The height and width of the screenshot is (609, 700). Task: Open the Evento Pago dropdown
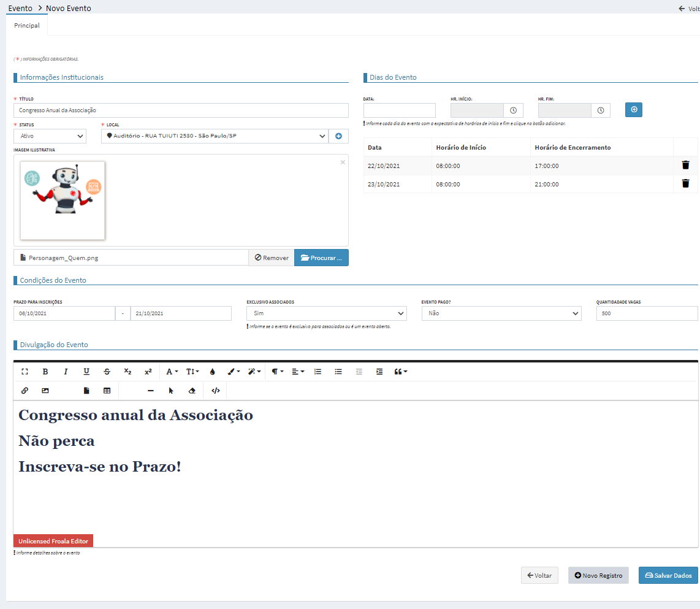[501, 313]
